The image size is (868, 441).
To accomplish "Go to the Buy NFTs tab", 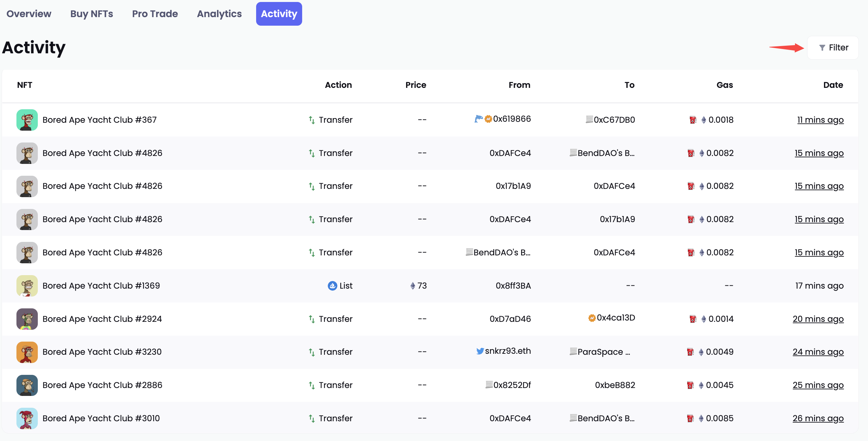I will [x=91, y=14].
